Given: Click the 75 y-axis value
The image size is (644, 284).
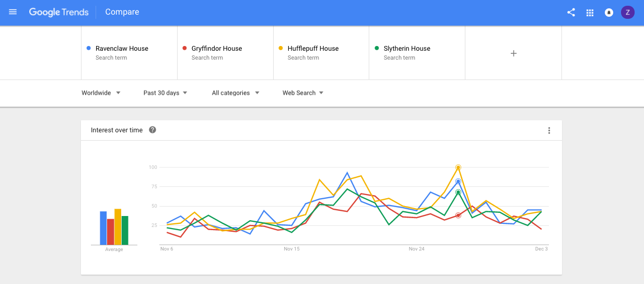Looking at the screenshot, I should pyautogui.click(x=154, y=187).
